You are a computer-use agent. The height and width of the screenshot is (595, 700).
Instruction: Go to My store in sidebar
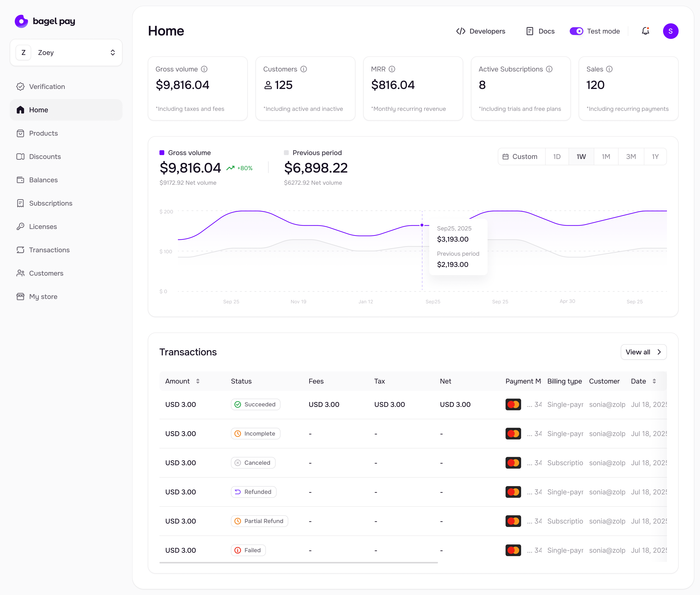pos(43,297)
